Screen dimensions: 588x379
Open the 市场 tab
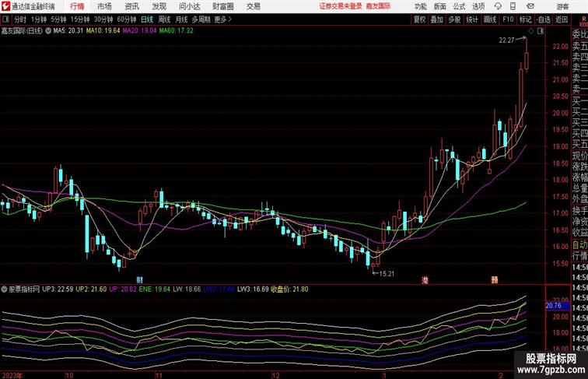tap(105, 6)
